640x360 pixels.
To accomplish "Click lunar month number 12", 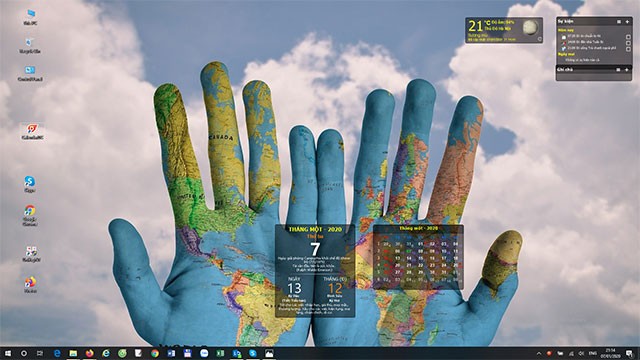I will 335,288.
